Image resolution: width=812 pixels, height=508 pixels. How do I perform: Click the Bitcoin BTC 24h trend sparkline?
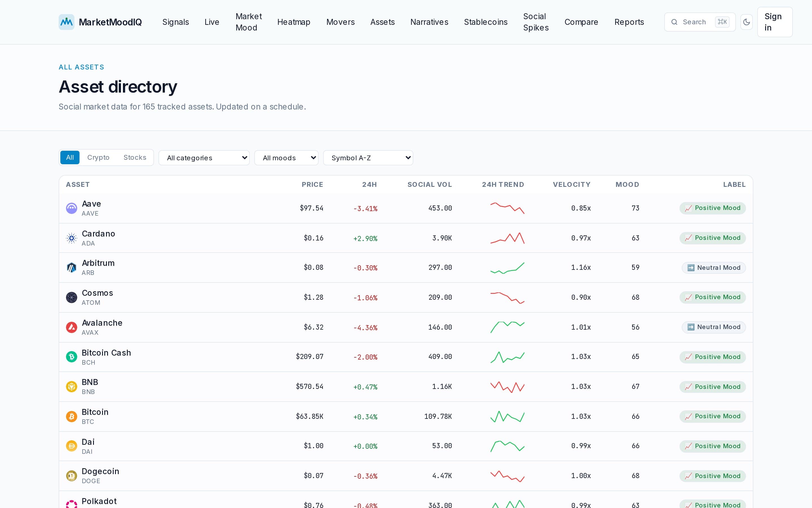point(507,417)
